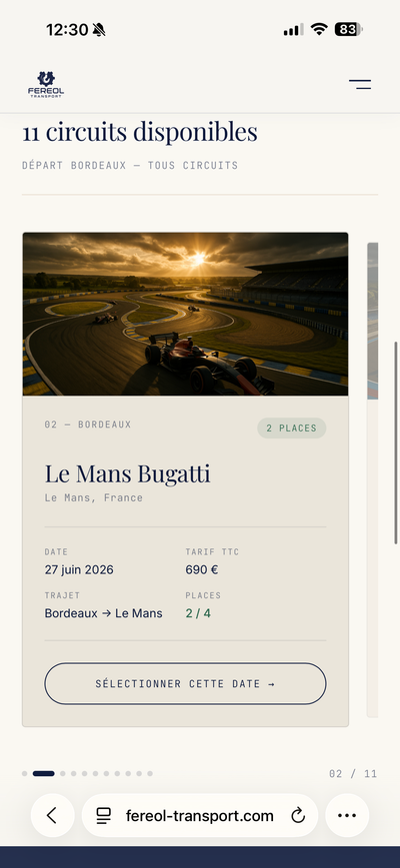Viewport: 400px width, 868px height.
Task: Tap the partially visible next circuit card
Action: (x=372, y=479)
